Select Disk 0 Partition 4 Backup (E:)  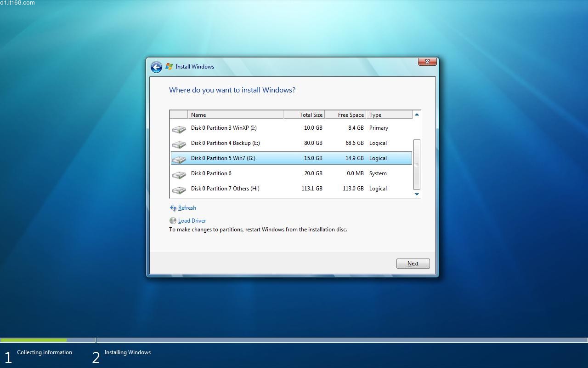[x=291, y=143]
